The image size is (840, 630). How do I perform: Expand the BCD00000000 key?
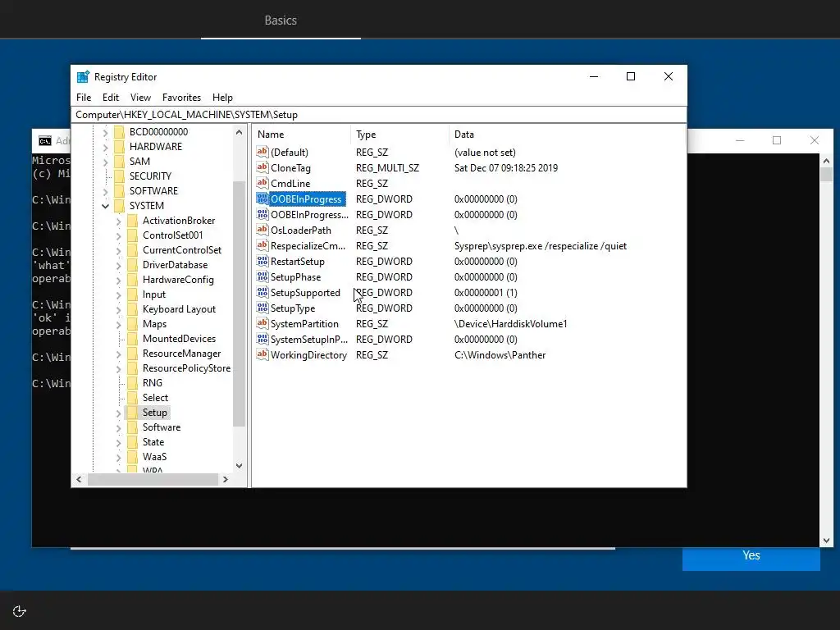click(105, 132)
